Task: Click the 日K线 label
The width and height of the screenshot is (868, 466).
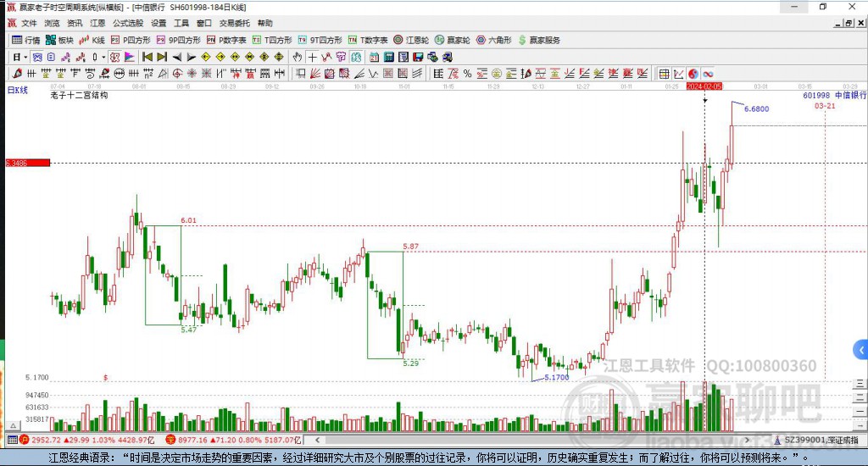Action: 17,90
